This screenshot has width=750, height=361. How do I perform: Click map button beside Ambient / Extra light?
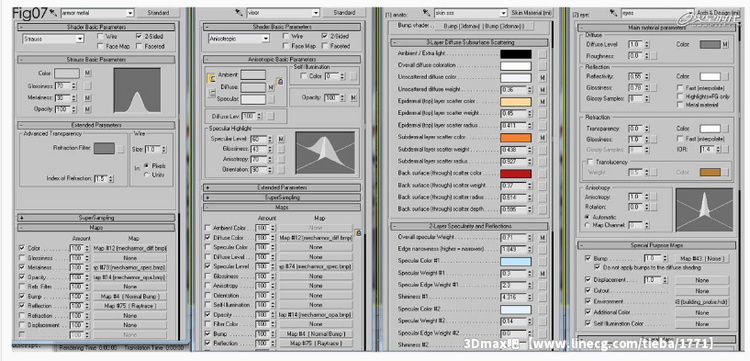click(542, 54)
